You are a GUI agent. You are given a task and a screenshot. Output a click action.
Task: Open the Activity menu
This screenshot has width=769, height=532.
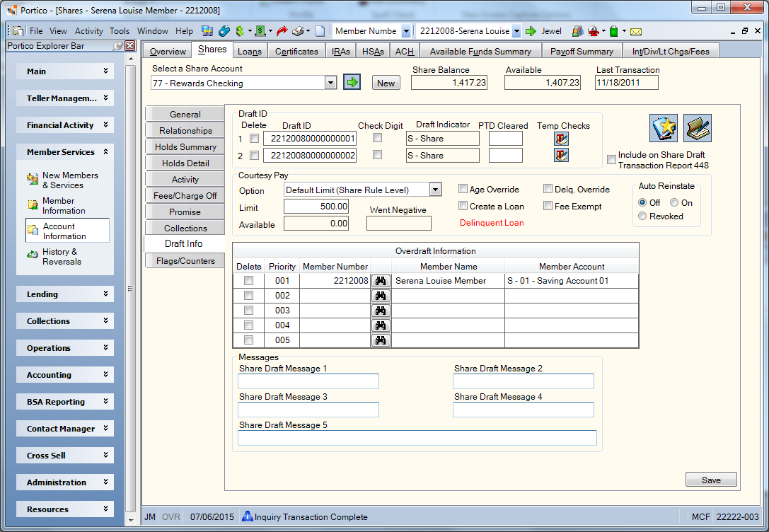point(88,31)
